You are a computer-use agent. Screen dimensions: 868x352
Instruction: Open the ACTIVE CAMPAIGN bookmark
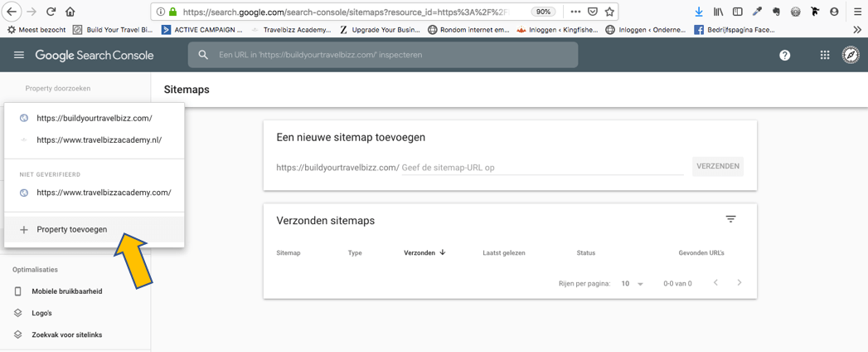[x=201, y=29]
